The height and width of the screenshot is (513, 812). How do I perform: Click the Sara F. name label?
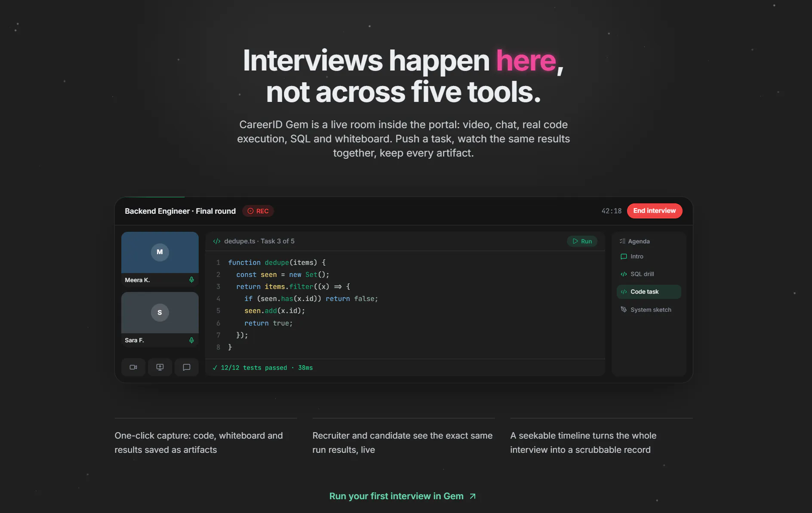pos(134,340)
